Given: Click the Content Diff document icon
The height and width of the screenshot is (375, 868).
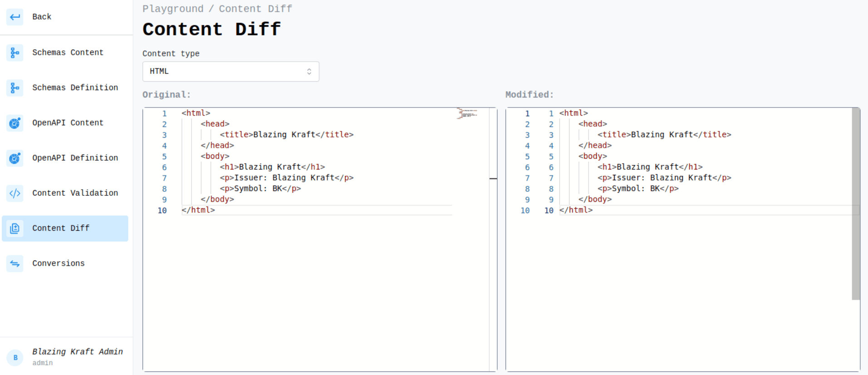Looking at the screenshot, I should tap(15, 229).
